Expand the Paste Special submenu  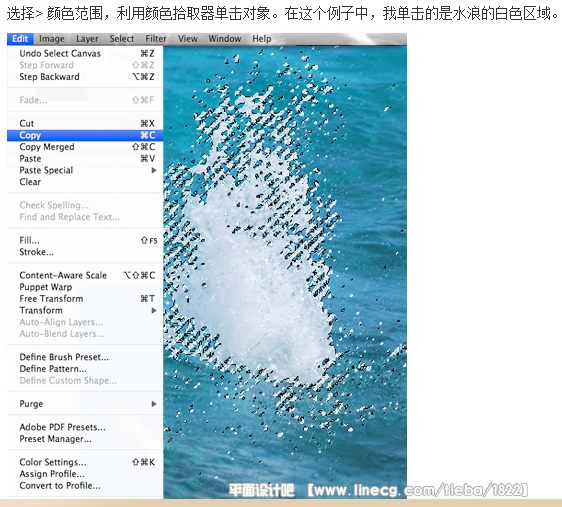tap(85, 170)
